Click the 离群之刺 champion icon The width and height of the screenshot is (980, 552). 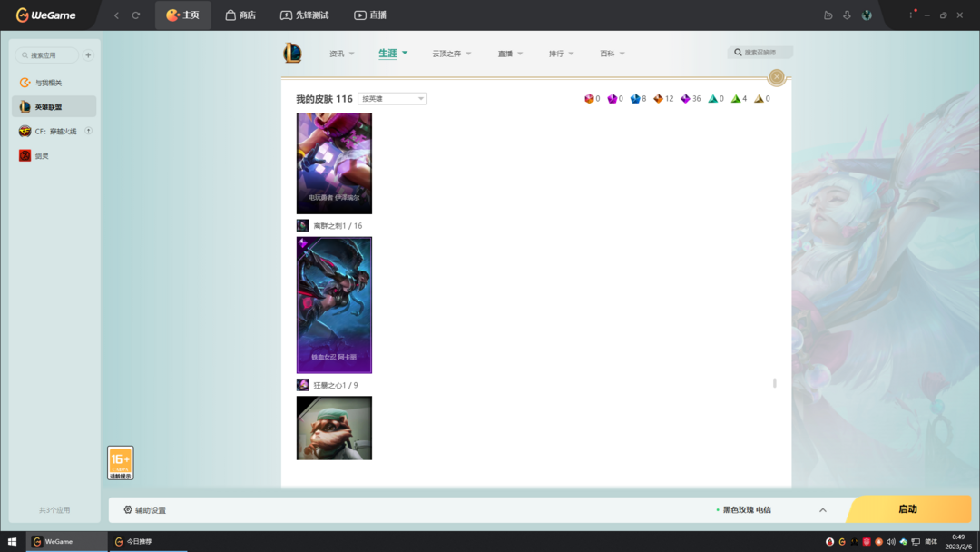coord(302,226)
